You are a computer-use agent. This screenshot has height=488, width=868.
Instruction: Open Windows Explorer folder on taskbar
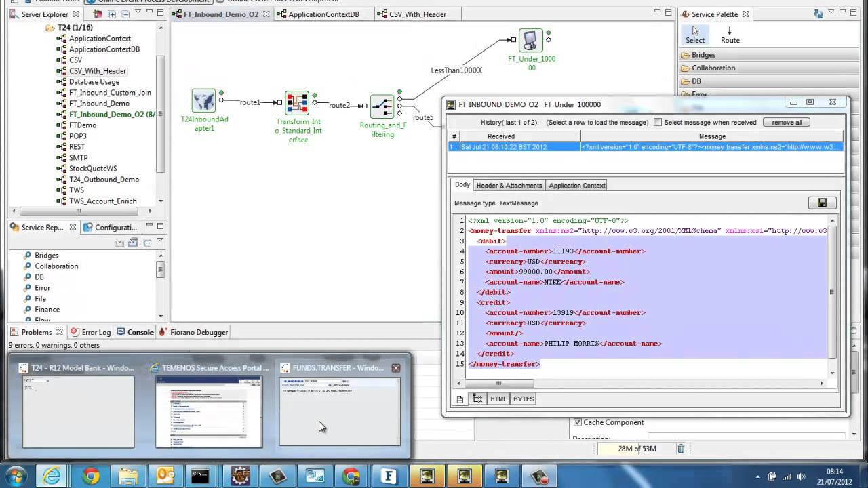click(x=128, y=476)
